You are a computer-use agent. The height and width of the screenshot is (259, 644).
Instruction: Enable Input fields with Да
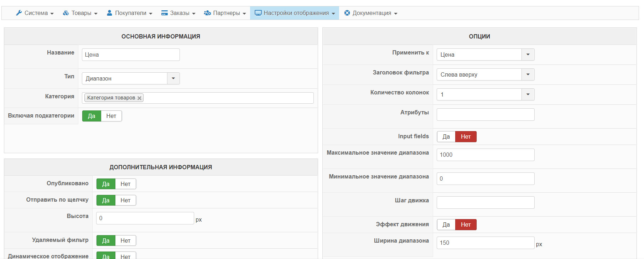(x=446, y=137)
